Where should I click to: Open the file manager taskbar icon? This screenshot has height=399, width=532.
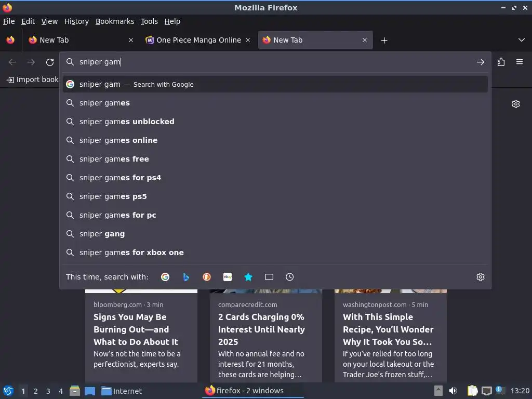[75, 391]
